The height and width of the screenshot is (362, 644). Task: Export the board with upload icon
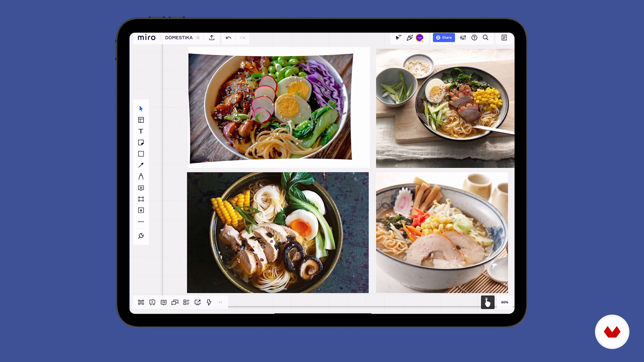point(212,38)
